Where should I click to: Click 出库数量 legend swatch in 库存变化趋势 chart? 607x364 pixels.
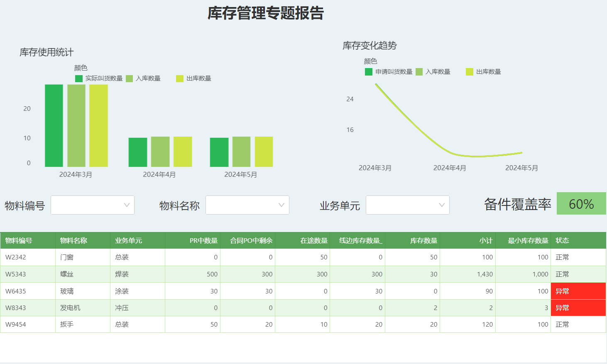470,72
